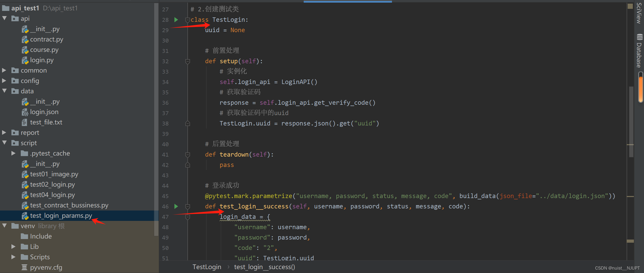
Task: Expand the report folder
Action: point(4,132)
